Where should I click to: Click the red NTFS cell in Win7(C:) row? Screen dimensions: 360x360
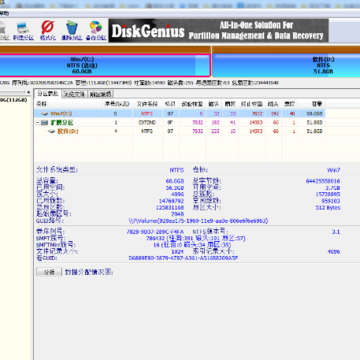[147, 114]
